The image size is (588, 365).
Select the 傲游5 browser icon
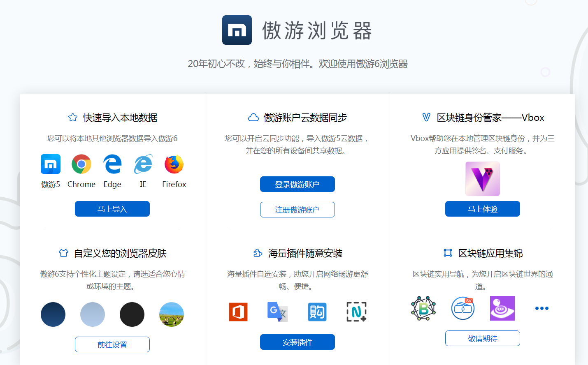51,164
